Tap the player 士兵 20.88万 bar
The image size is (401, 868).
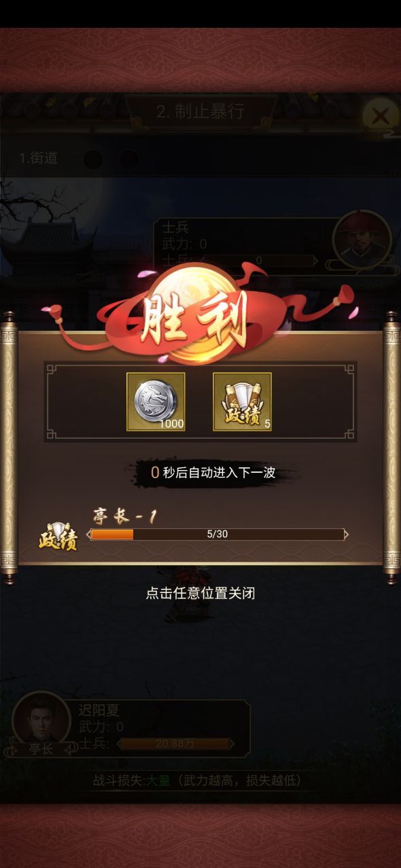[175, 744]
